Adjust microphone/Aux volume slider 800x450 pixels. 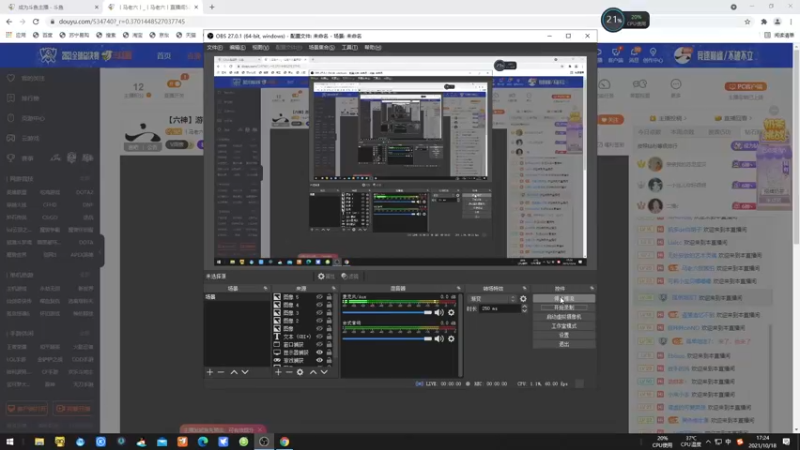387,312
